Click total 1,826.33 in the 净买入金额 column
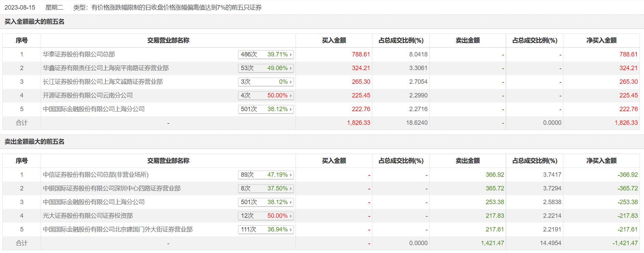644x253 pixels. click(626, 123)
